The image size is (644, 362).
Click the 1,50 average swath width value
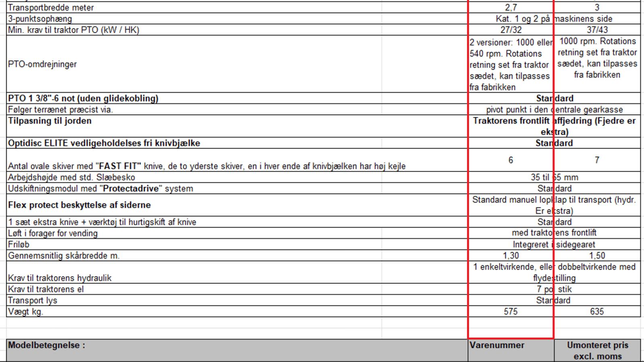[597, 256]
